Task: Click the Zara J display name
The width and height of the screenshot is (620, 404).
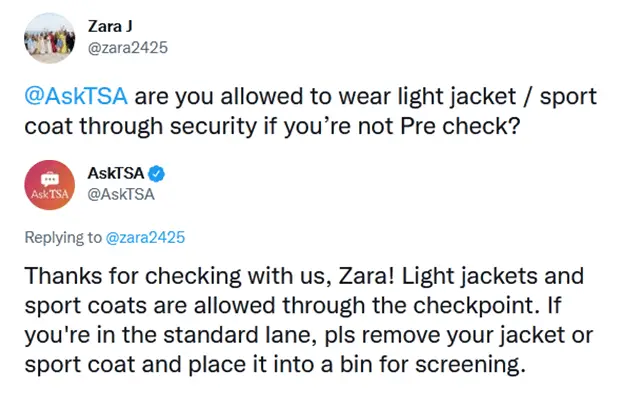Action: [110, 26]
